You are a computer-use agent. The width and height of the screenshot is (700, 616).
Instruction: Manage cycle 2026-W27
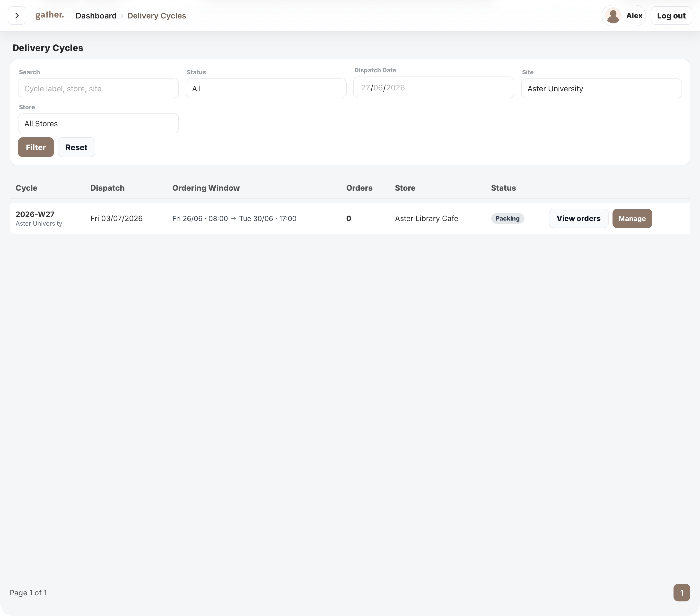pyautogui.click(x=632, y=218)
